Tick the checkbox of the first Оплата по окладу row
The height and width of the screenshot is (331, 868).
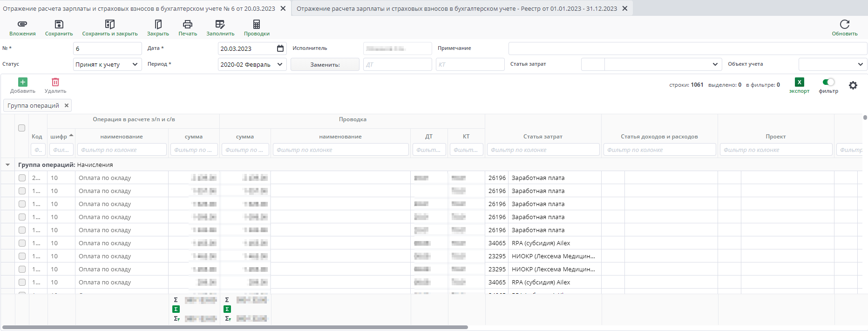tap(22, 178)
